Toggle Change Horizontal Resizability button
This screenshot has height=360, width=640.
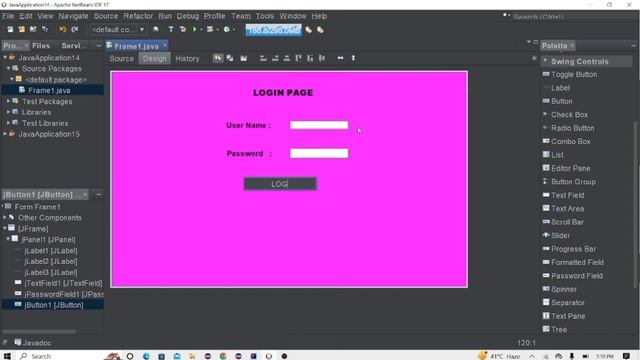340,58
